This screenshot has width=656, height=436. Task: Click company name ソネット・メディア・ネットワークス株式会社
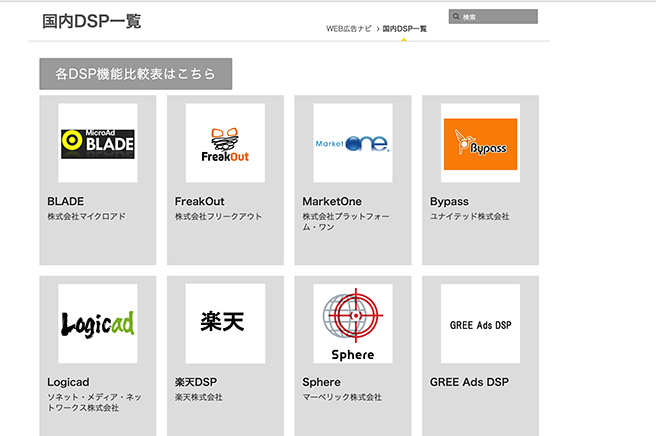pos(94,402)
